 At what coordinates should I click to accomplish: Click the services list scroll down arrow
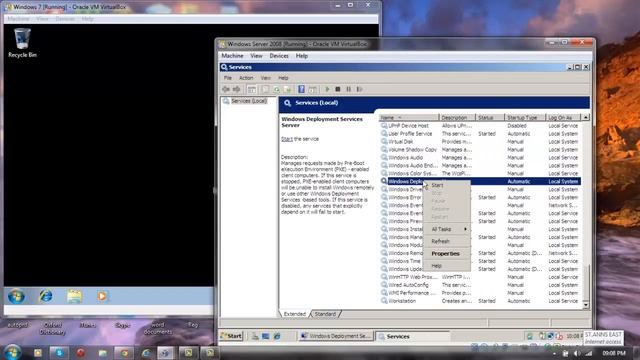coord(586,305)
